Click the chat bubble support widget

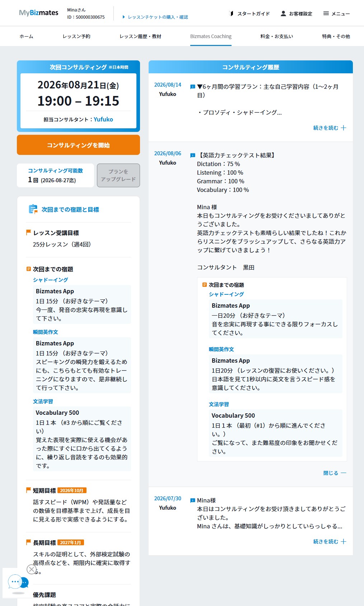[18, 582]
